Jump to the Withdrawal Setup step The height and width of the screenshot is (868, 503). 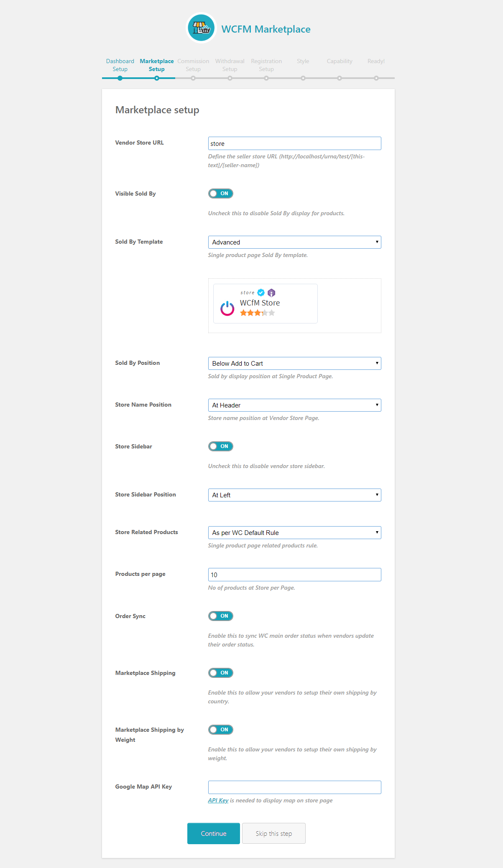pyautogui.click(x=230, y=65)
